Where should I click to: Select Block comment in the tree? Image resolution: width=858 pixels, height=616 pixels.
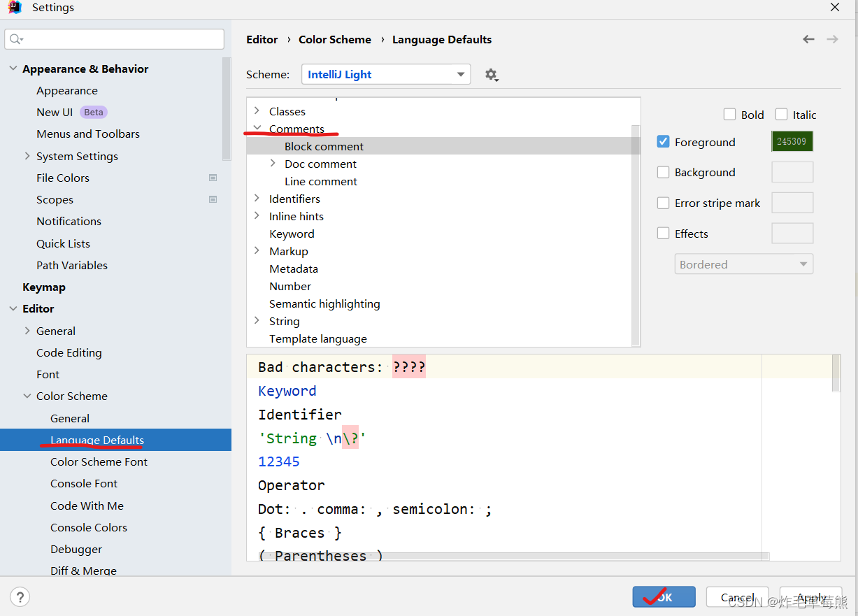pos(324,146)
